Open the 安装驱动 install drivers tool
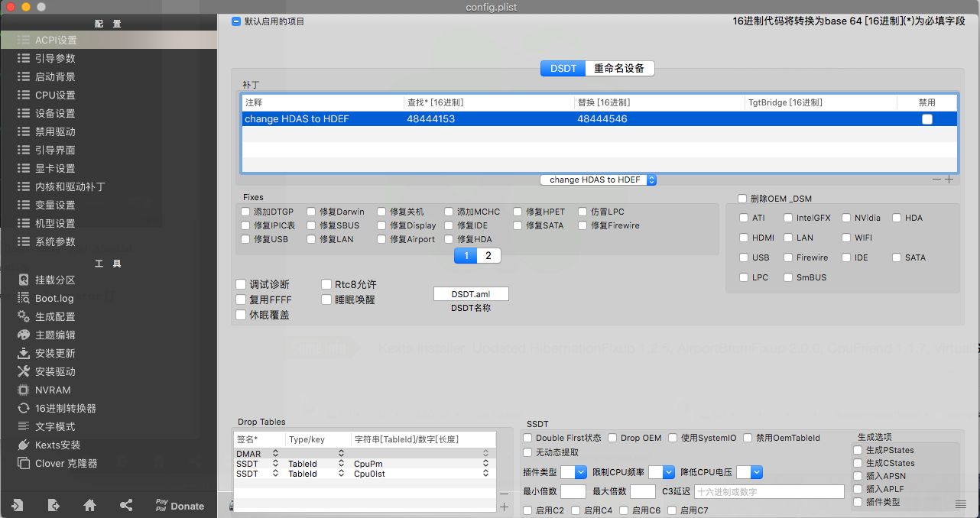Screen dimensions: 980x518 (x=55, y=371)
